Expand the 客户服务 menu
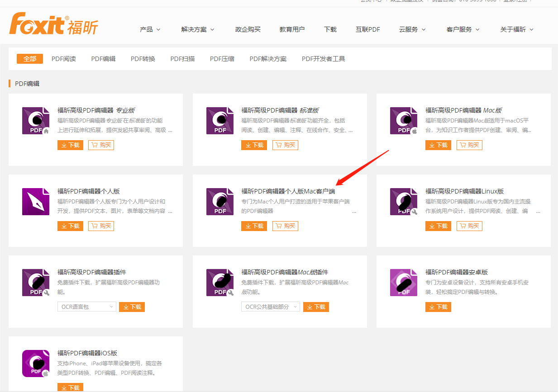558x392 pixels. [x=463, y=29]
